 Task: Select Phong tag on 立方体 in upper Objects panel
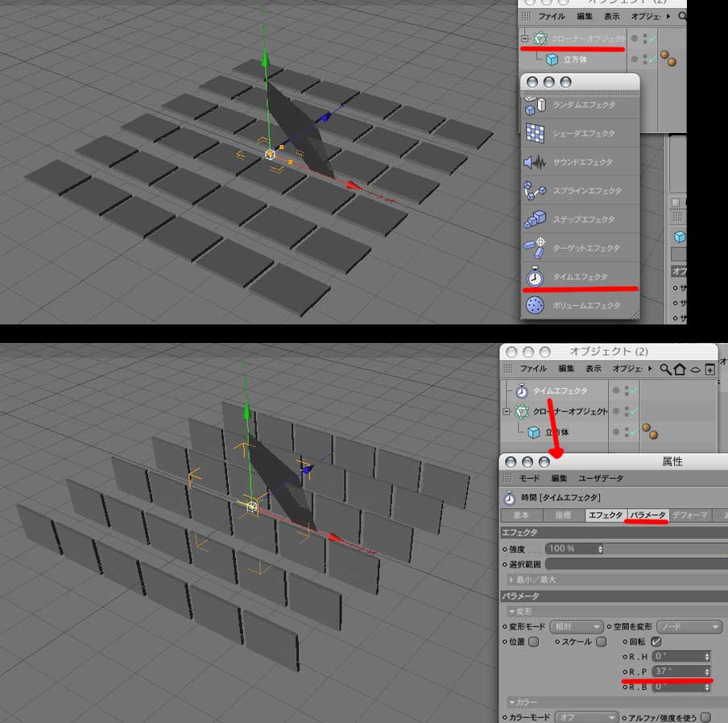(x=668, y=59)
